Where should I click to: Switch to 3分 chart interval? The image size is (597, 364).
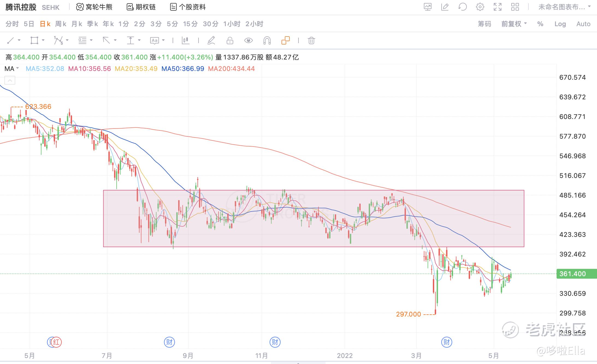pyautogui.click(x=156, y=24)
